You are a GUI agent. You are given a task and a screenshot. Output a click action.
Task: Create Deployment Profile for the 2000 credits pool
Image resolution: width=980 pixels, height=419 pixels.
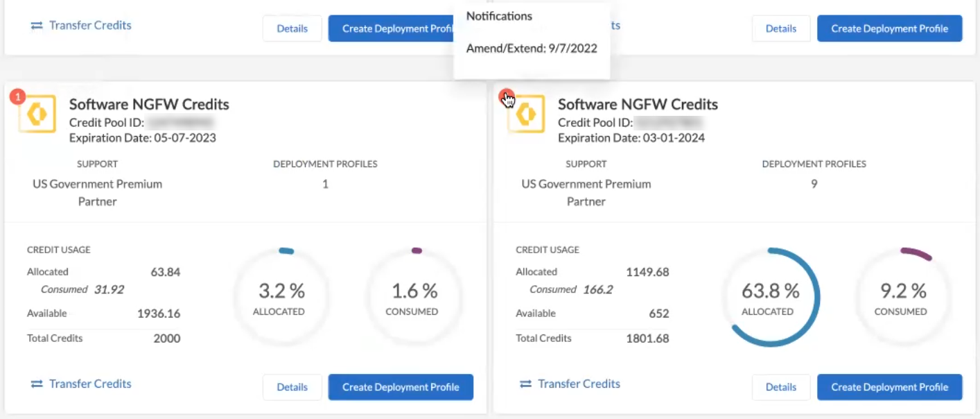(401, 387)
